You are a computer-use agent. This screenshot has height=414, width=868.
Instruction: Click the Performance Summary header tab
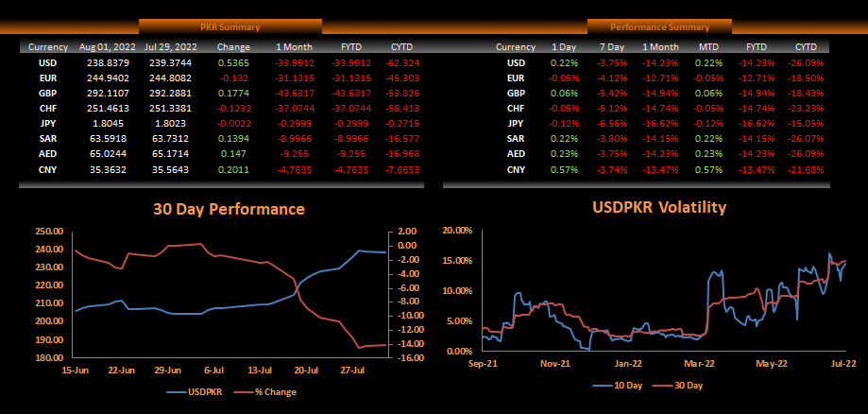point(659,26)
